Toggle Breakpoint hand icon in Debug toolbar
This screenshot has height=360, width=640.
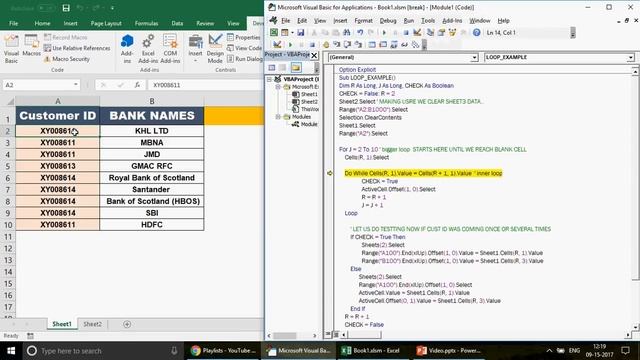point(326,44)
